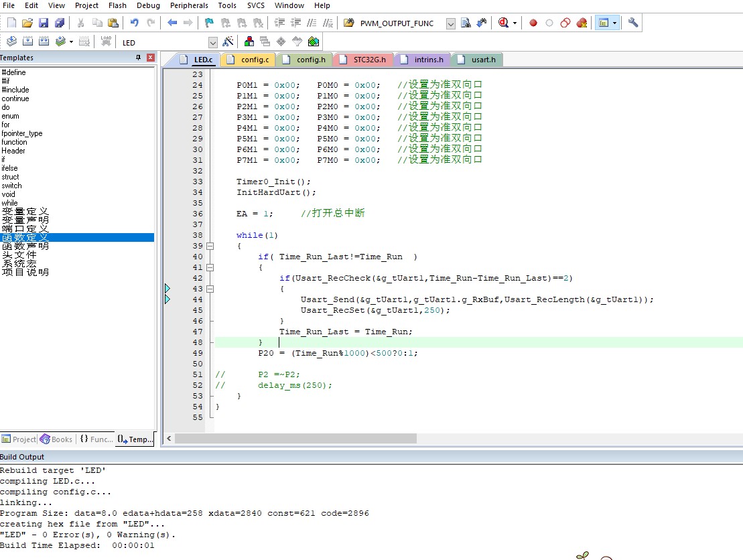Switch to the usart.h tab
The width and height of the screenshot is (743, 560).
(477, 60)
